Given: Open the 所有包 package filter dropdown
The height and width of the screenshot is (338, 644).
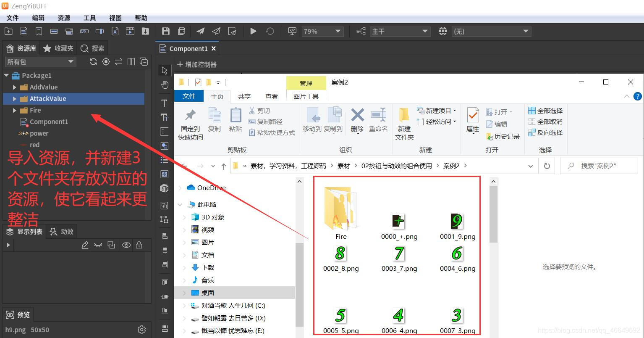Looking at the screenshot, I should click(x=40, y=62).
